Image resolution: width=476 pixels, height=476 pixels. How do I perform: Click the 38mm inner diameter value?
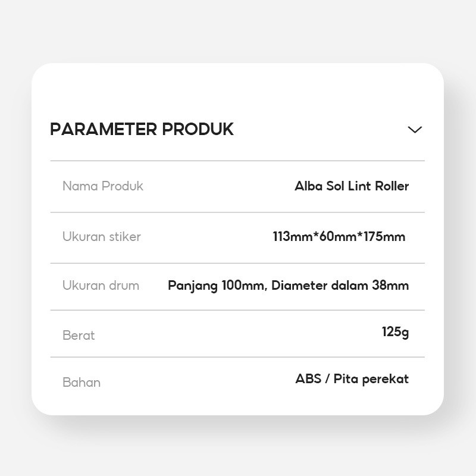[x=390, y=286]
